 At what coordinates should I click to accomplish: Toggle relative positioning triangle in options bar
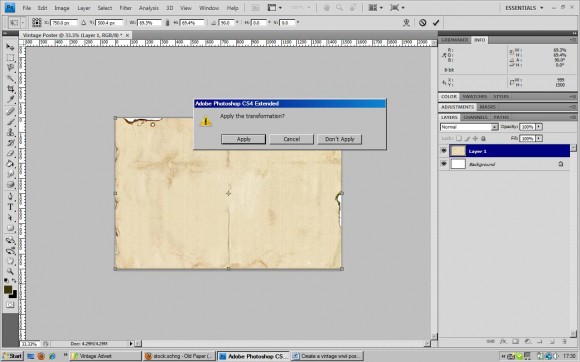pyautogui.click(x=84, y=23)
